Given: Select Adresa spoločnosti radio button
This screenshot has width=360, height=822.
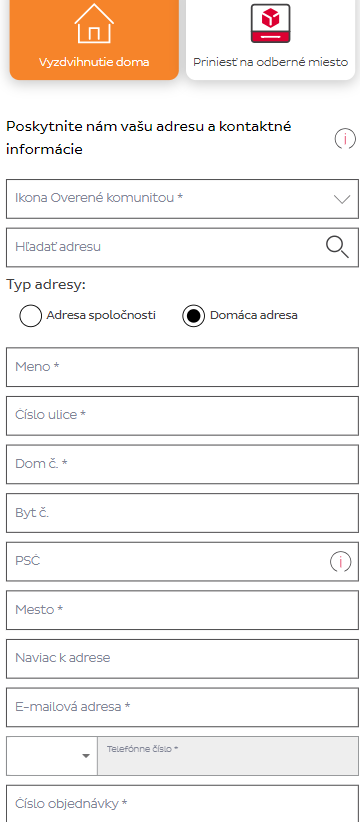Looking at the screenshot, I should [30, 316].
